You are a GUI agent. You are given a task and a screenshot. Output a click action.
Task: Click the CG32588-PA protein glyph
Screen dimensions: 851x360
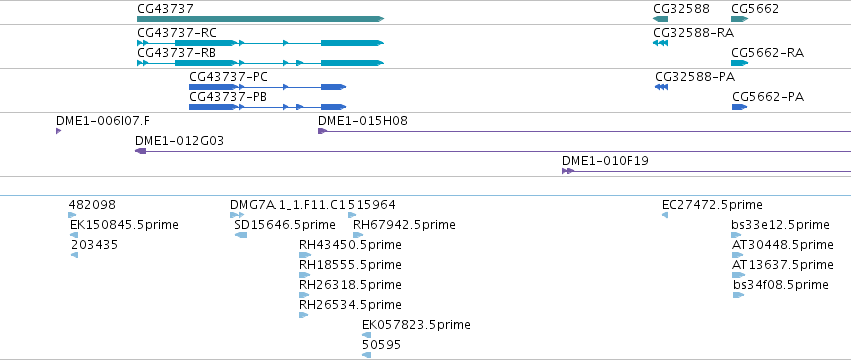click(662, 87)
